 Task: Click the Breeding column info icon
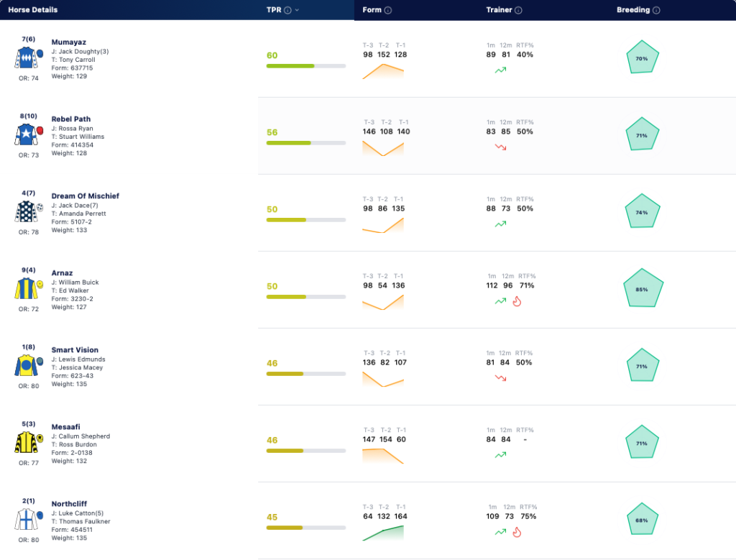point(656,10)
